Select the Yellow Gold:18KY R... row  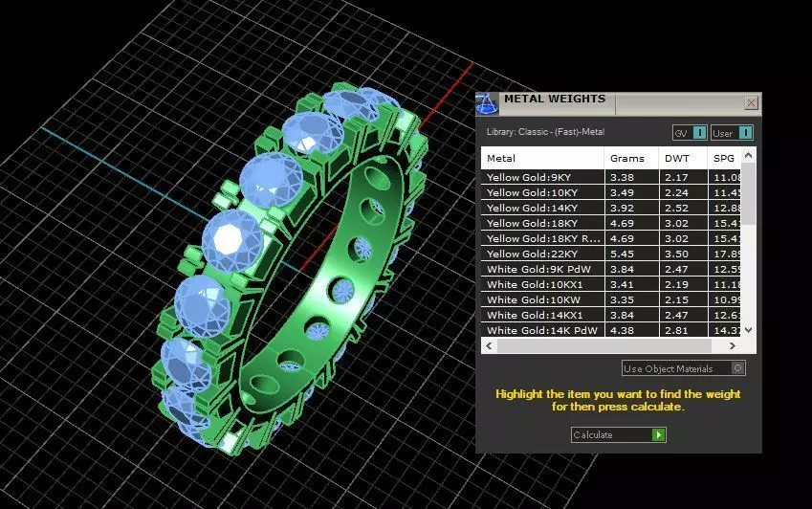click(x=610, y=238)
